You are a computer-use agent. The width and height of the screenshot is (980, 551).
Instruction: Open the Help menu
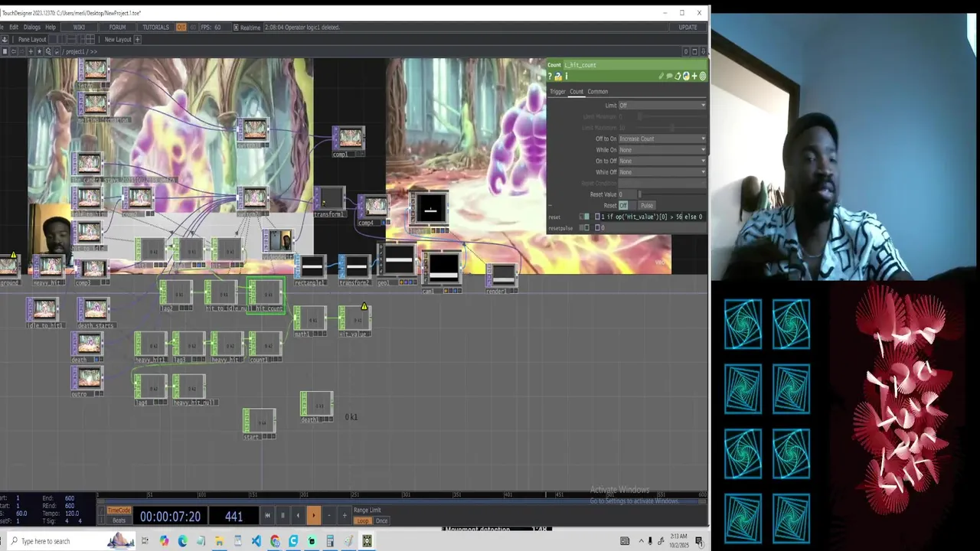point(51,28)
